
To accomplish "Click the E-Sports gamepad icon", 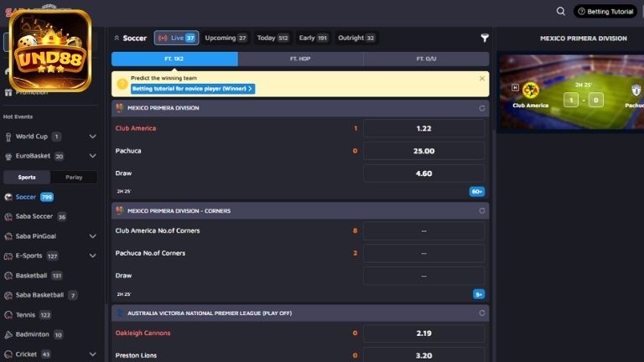I will [8, 256].
